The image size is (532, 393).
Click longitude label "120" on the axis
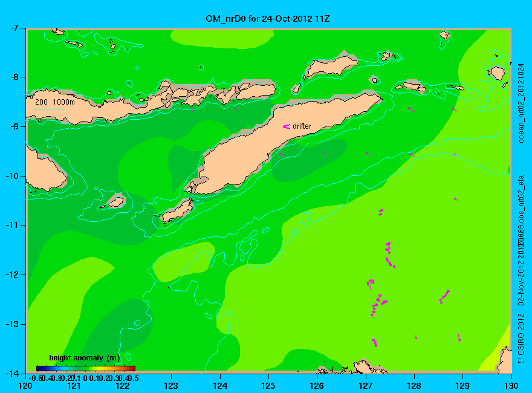[25, 386]
